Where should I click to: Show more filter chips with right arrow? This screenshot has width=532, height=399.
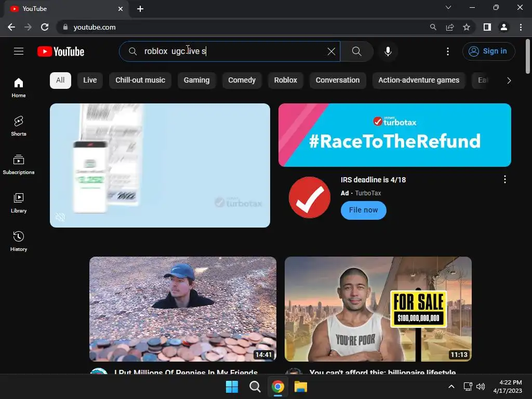[x=509, y=81]
